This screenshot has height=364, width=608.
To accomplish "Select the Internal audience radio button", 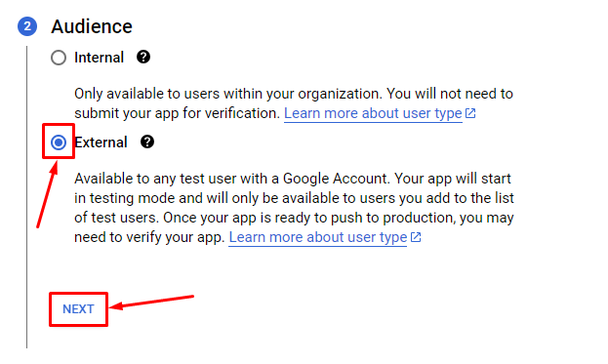I will click(59, 58).
